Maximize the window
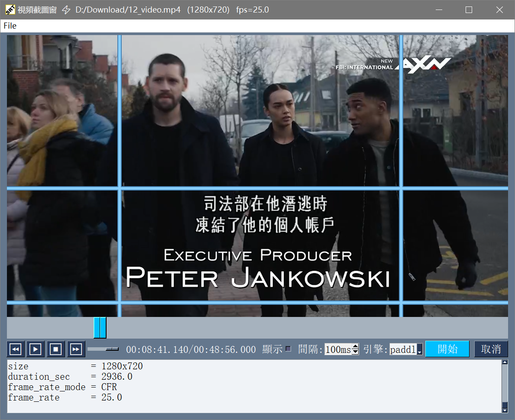The image size is (515, 420). (469, 10)
